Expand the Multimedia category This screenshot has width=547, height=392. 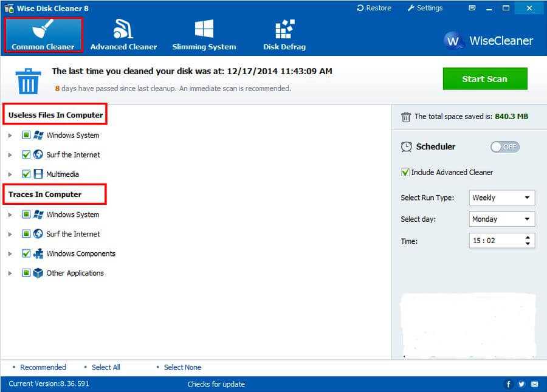pyautogui.click(x=10, y=174)
